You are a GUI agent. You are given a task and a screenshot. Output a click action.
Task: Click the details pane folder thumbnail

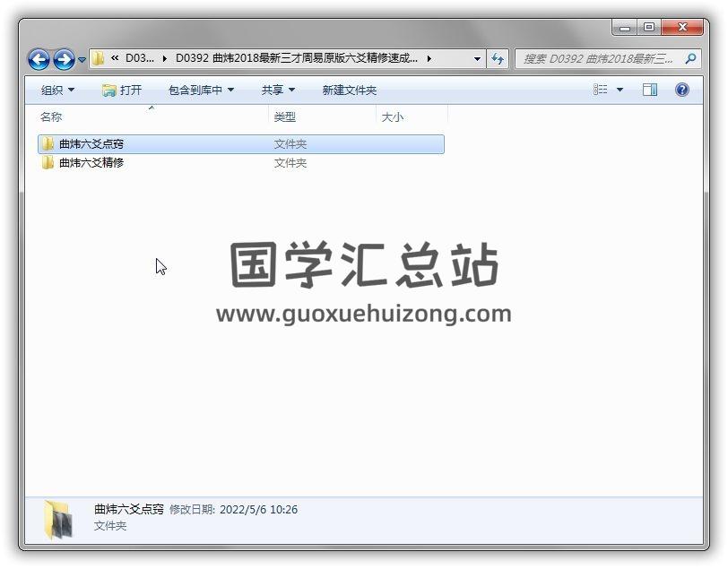(x=59, y=520)
